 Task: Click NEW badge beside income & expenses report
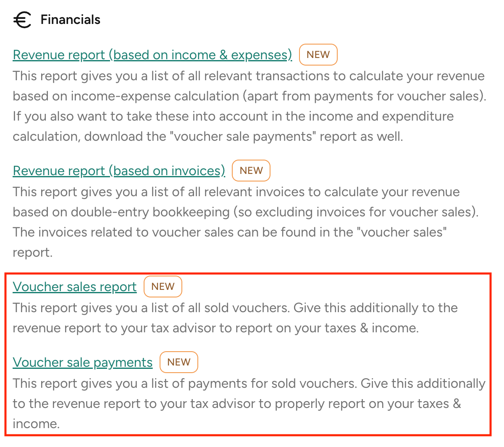[318, 55]
